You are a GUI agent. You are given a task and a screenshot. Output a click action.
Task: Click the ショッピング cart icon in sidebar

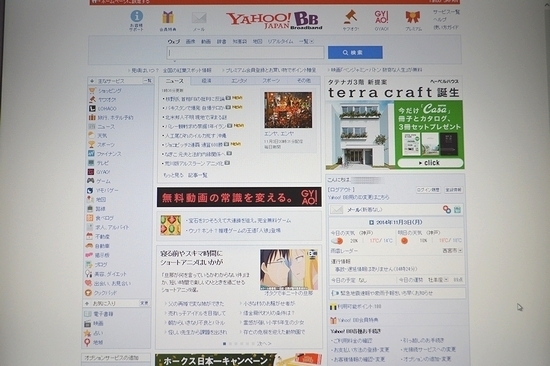pos(92,91)
